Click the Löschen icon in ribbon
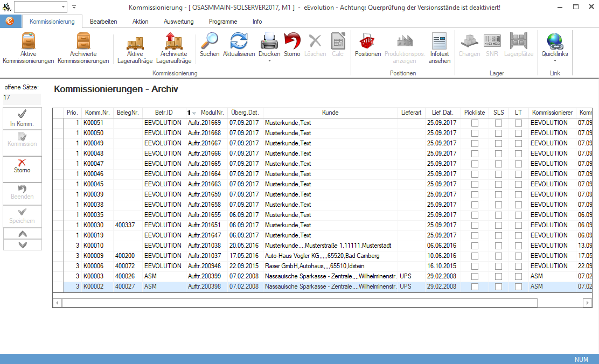This screenshot has height=364, width=599. (x=315, y=41)
